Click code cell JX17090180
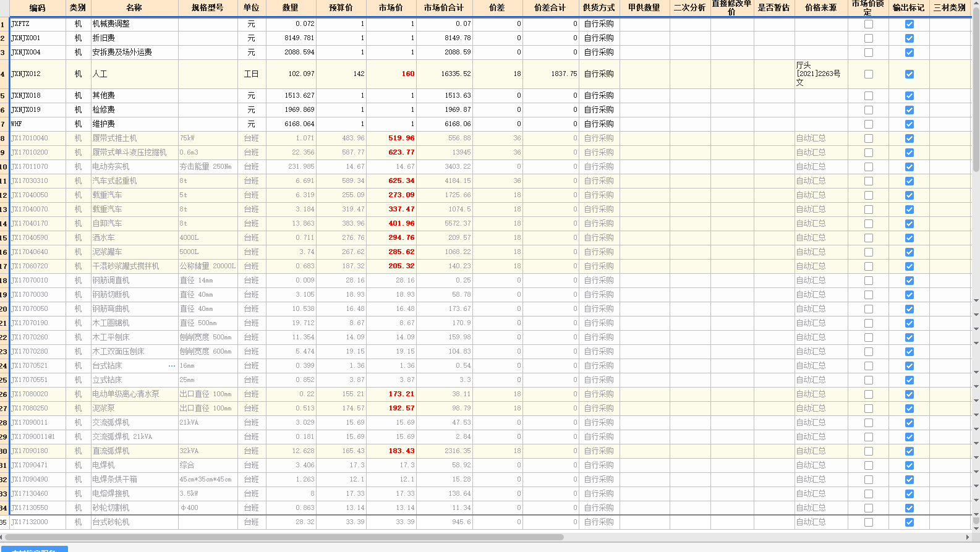 coord(38,451)
